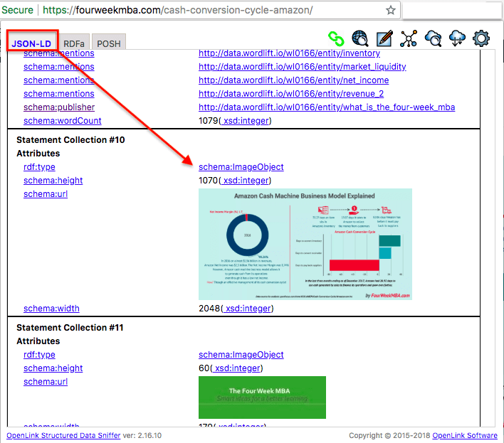Select the Statement Collection #10 heading text
Screen dimensions: 504x443
click(70, 140)
